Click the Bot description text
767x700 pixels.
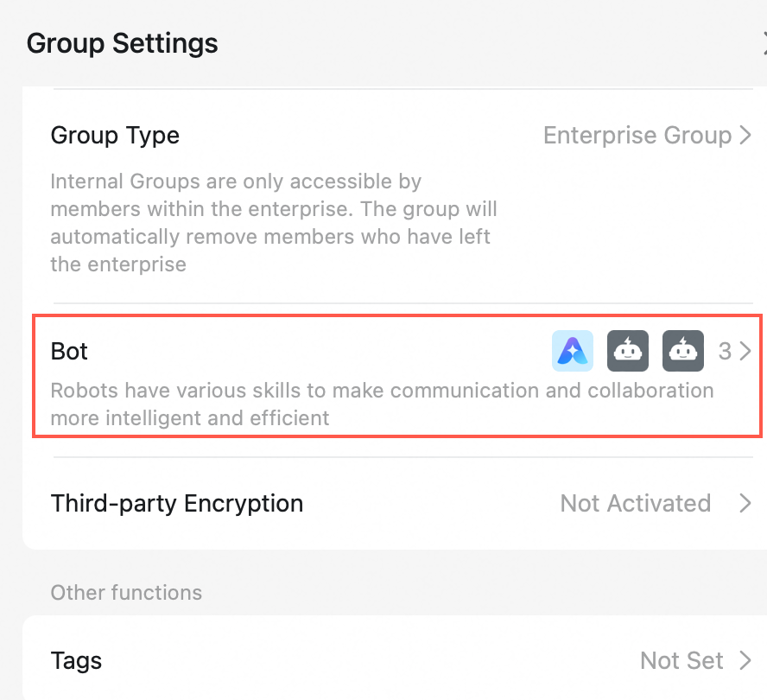point(382,404)
